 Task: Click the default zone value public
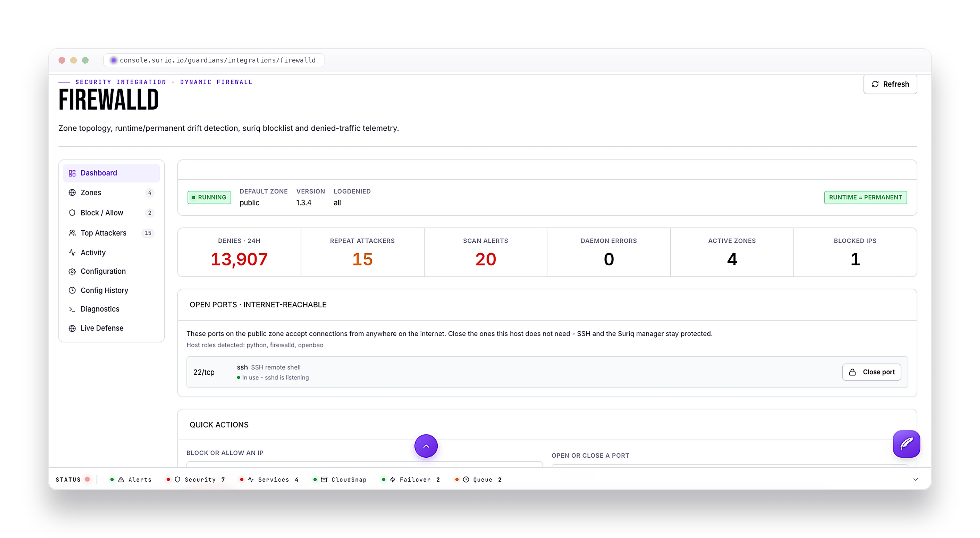pyautogui.click(x=250, y=203)
